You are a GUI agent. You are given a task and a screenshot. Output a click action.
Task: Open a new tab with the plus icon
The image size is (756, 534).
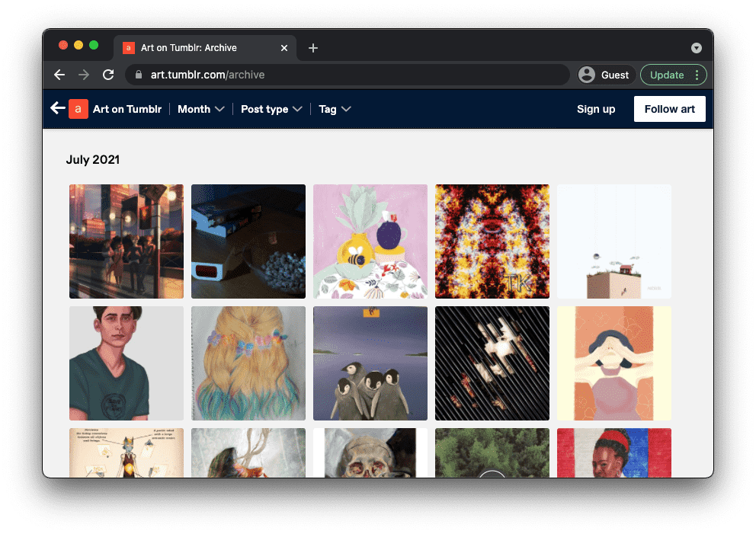312,48
